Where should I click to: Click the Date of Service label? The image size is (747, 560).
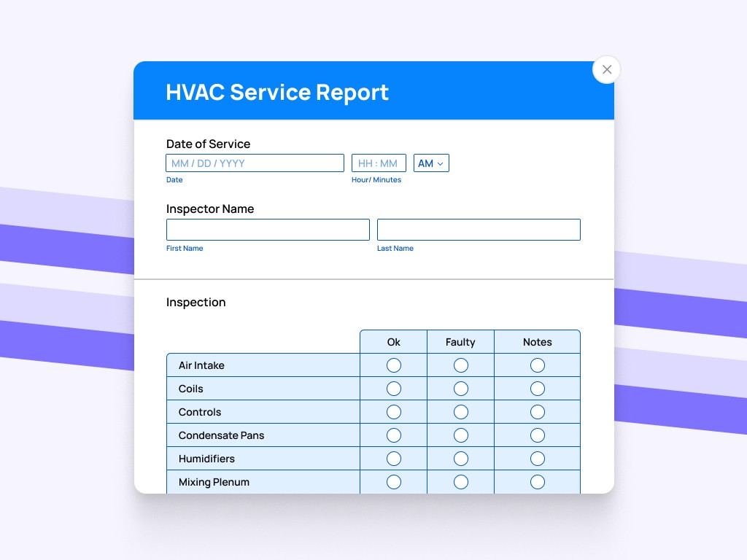208,144
